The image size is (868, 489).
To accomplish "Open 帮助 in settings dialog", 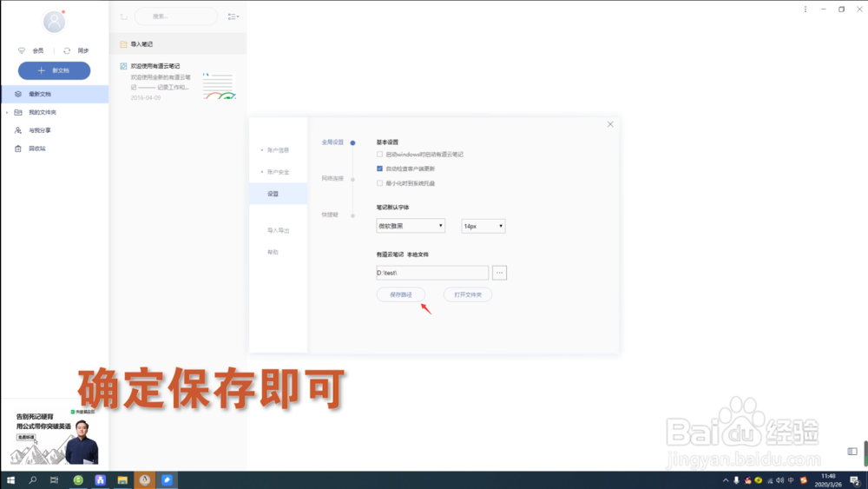I will (273, 252).
